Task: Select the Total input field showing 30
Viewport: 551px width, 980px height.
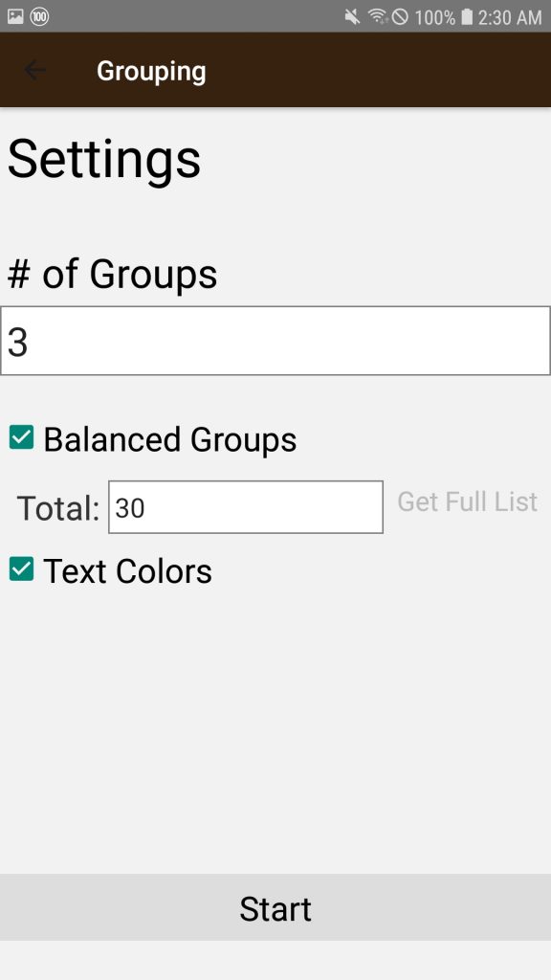Action: (245, 506)
